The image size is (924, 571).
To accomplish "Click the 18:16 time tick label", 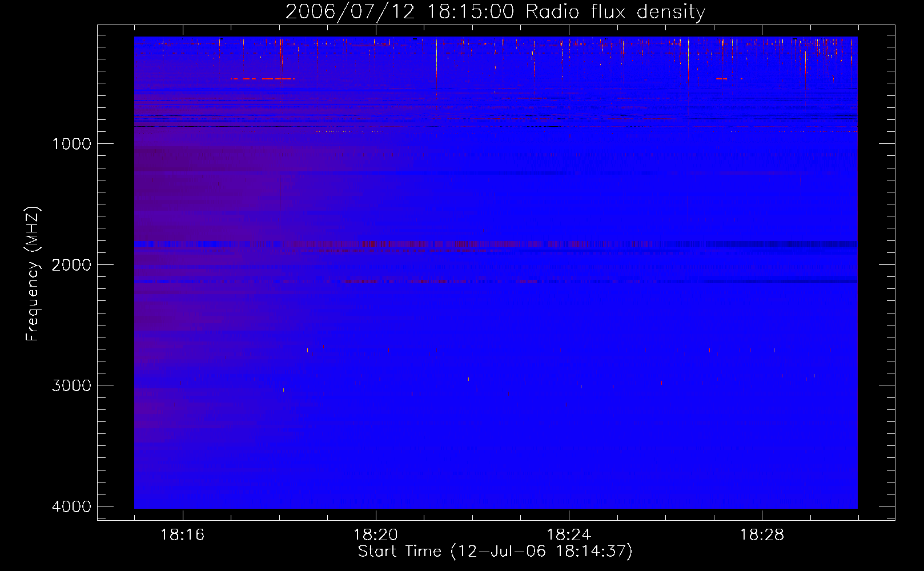I will 182,535.
